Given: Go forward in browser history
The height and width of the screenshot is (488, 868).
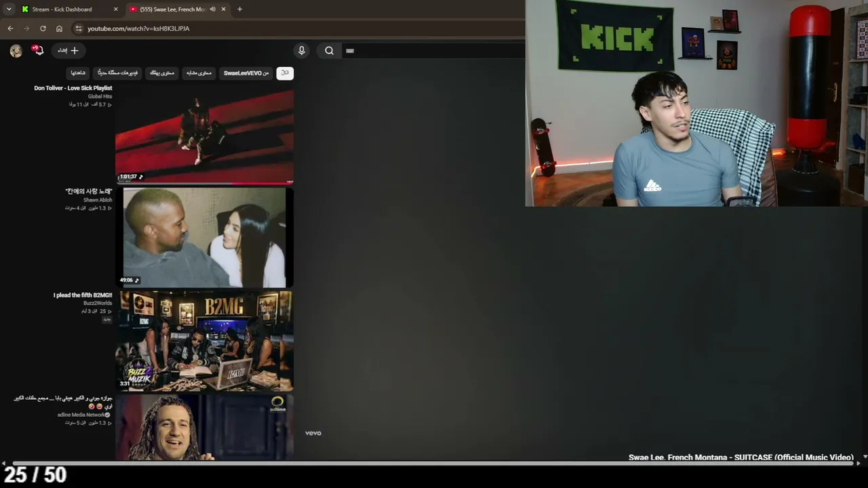Looking at the screenshot, I should (x=26, y=28).
